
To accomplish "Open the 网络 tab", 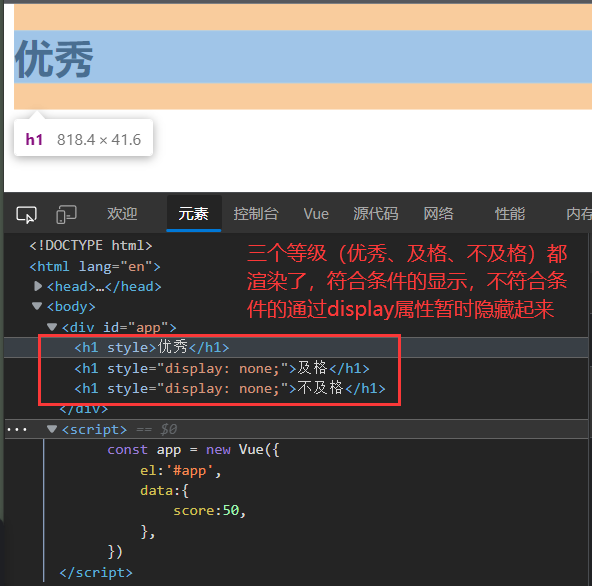I will point(438,214).
